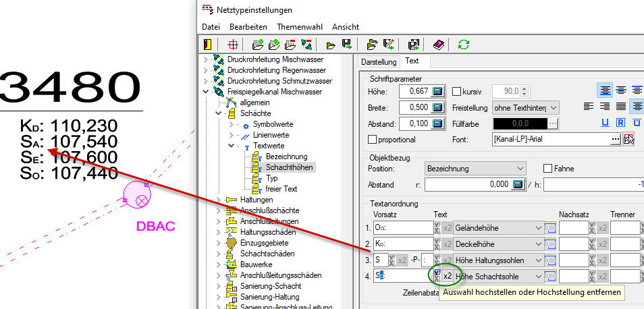Select Schachthöhen in the tree

290,167
